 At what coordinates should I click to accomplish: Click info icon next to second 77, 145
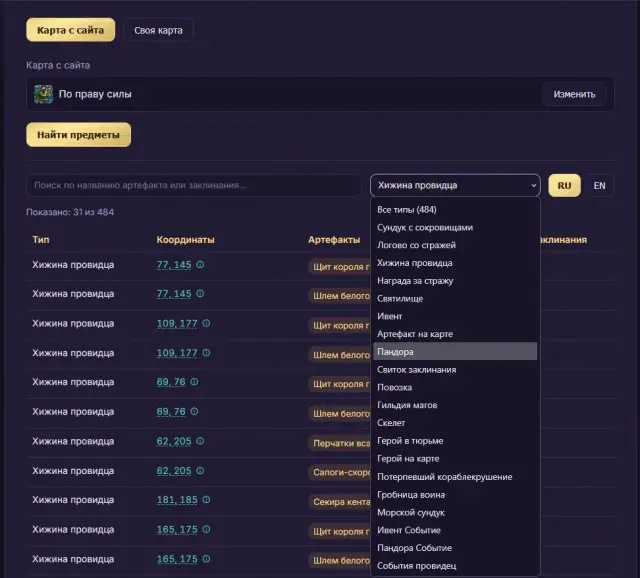pos(200,293)
